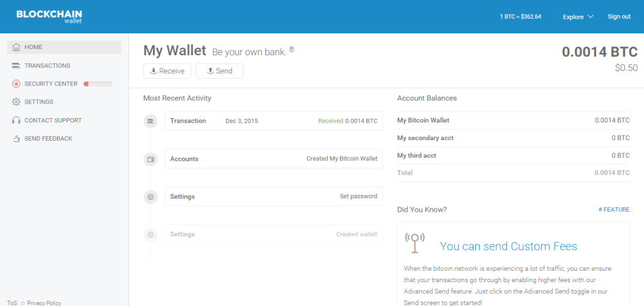Click the antenna broadcast icon in tip
The width and height of the screenshot is (644, 306).
click(415, 243)
